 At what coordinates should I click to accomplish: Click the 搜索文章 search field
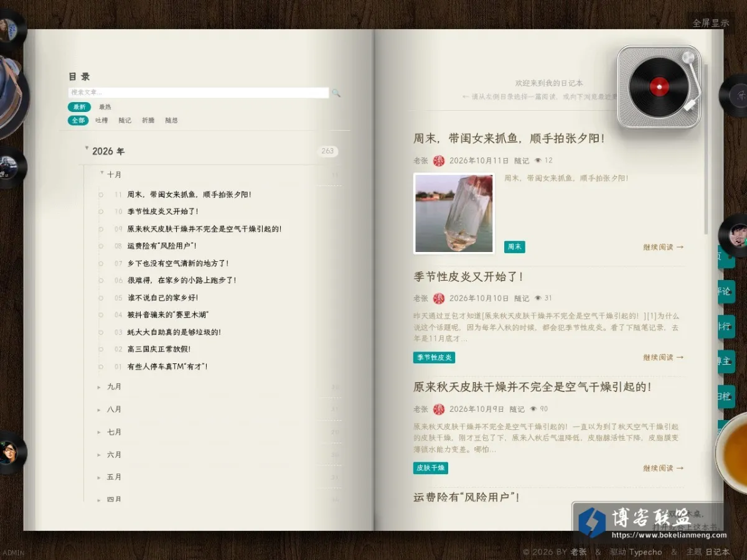click(199, 93)
